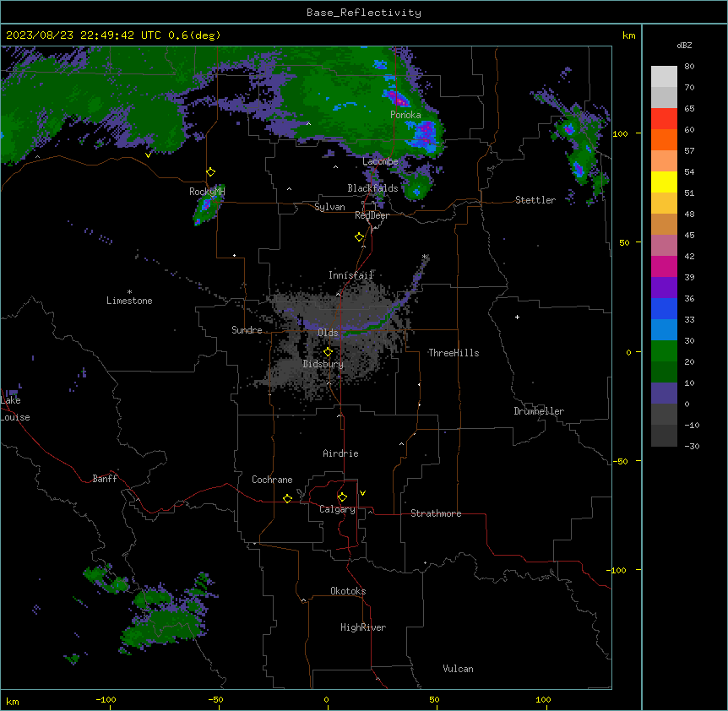Click the Lake Louise label
This screenshot has width=728, height=711.
[x=15, y=409]
